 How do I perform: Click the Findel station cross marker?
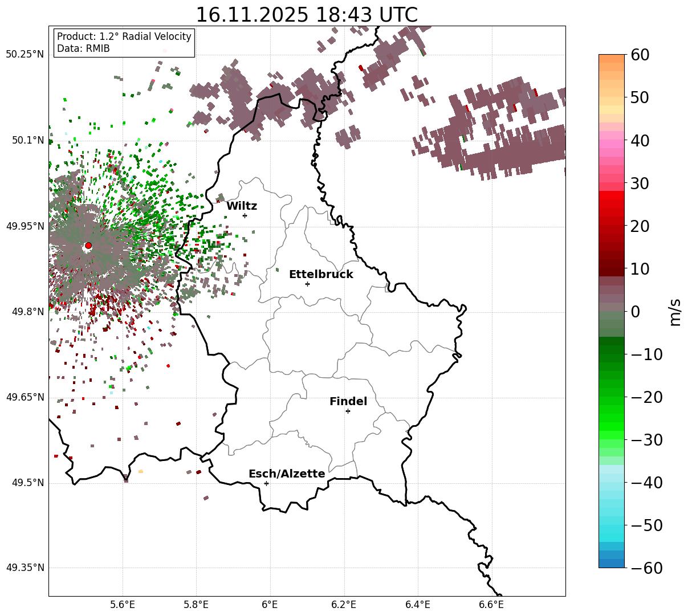coord(348,411)
